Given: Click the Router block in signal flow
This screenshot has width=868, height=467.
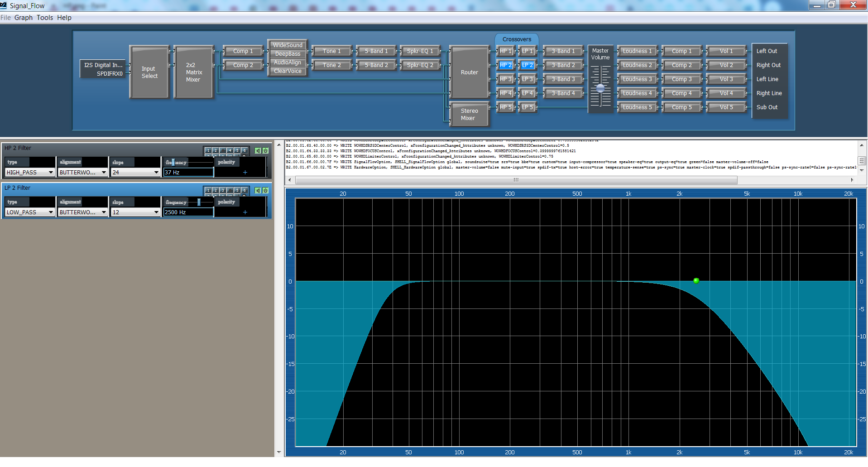Looking at the screenshot, I should [x=469, y=72].
